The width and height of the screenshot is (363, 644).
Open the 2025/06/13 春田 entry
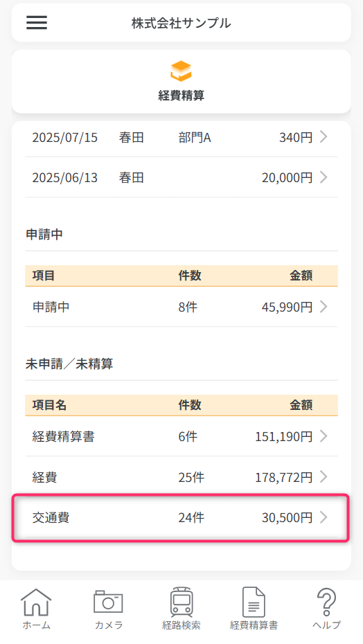coord(181,177)
